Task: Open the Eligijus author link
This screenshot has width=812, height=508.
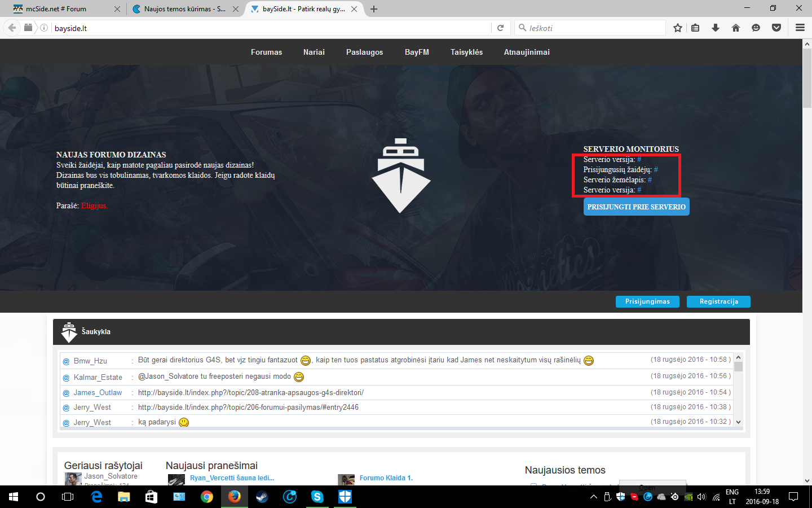Action: pyautogui.click(x=94, y=205)
